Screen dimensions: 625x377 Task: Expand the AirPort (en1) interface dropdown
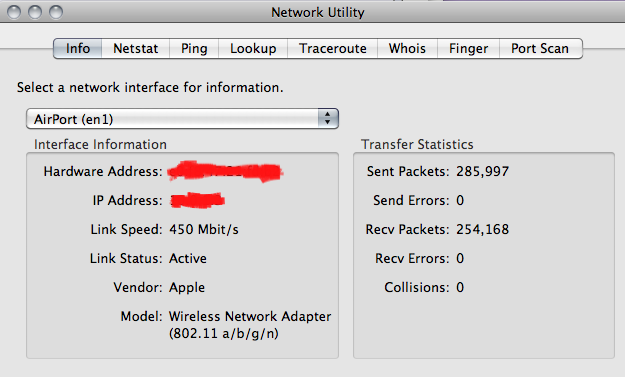(x=182, y=119)
